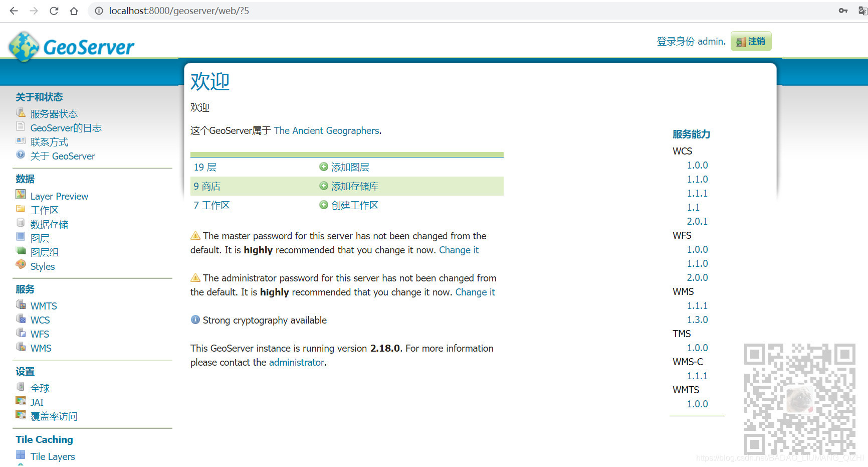This screenshot has width=868, height=467.
Task: Click the administrator contact link
Action: point(297,362)
